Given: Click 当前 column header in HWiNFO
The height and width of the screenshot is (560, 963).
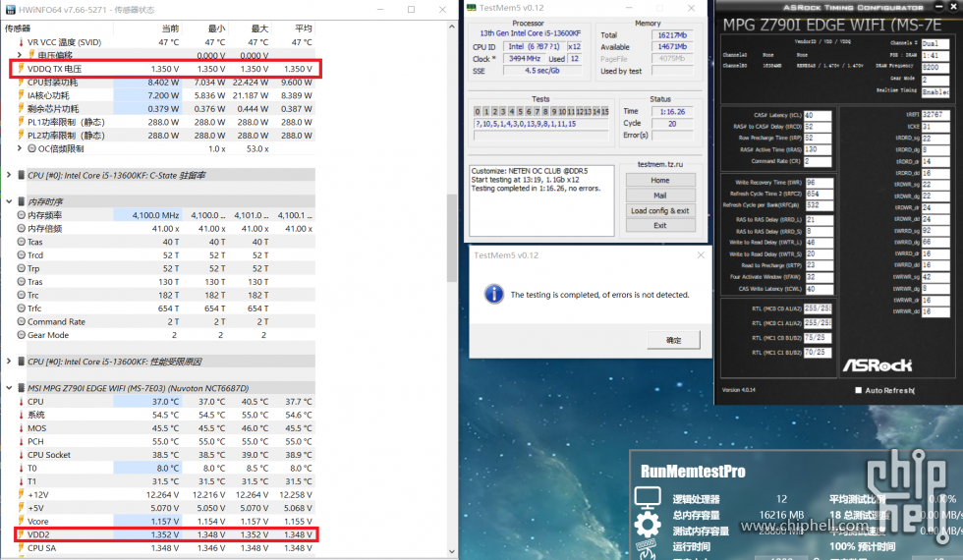Looking at the screenshot, I should [170, 28].
